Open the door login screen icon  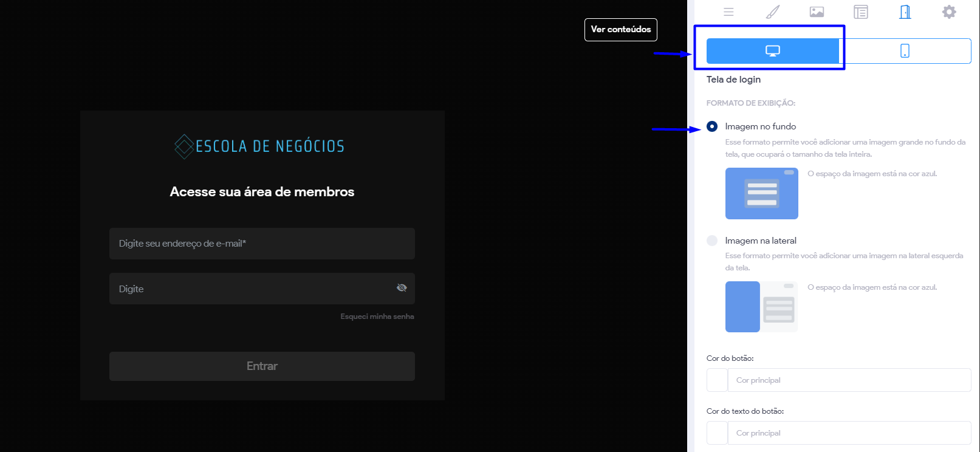tap(905, 12)
